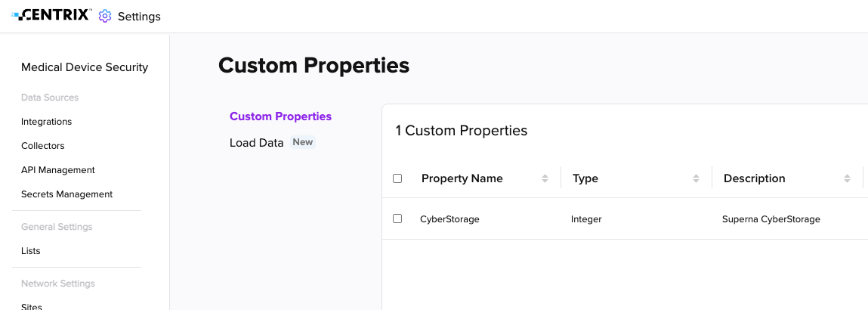Switch to the Load Data tab
Image resolution: width=868 pixels, height=310 pixels.
256,142
